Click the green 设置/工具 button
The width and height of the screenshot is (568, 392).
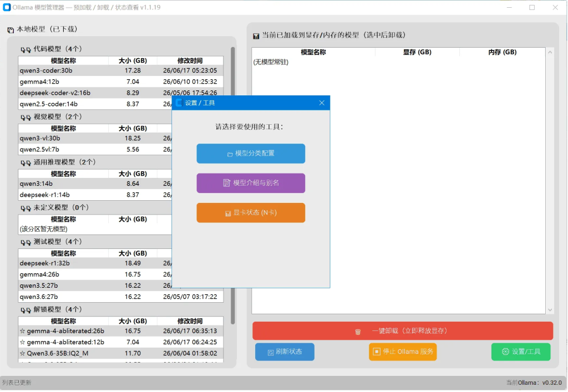521,352
